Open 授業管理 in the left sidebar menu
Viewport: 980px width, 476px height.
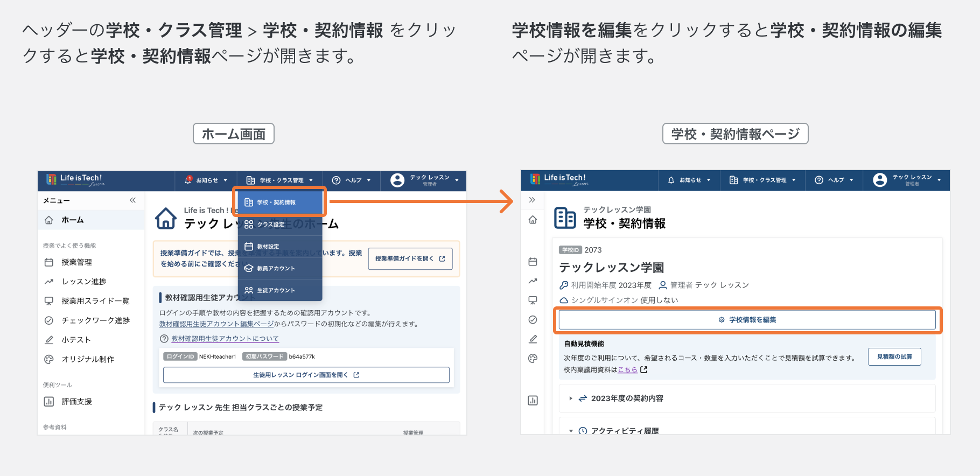coord(76,262)
